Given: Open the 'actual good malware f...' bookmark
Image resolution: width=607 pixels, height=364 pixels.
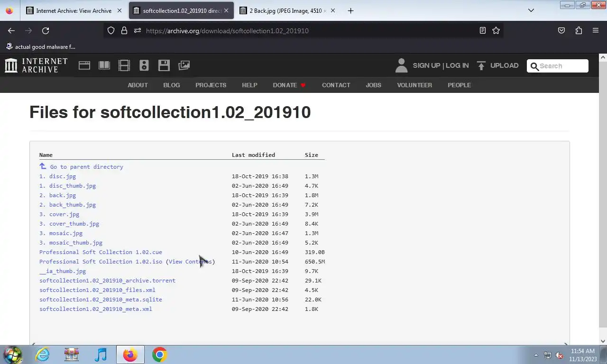Looking at the screenshot, I should pyautogui.click(x=41, y=46).
